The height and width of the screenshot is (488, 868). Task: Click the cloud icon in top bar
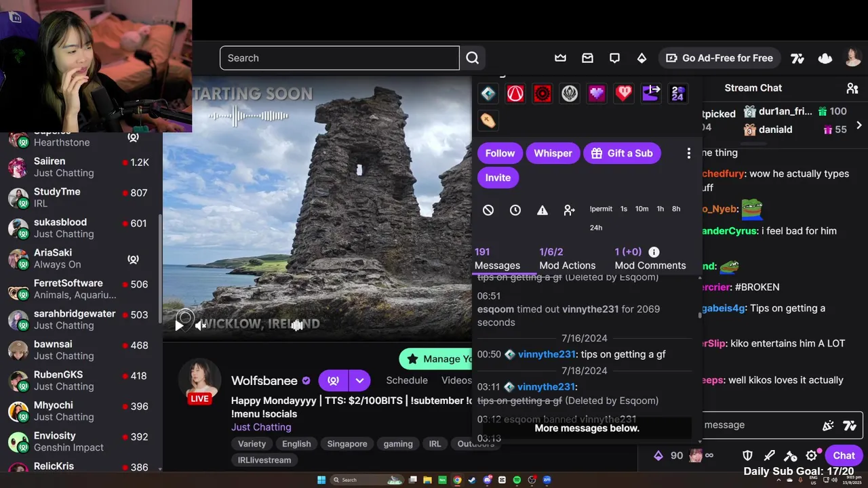coord(825,58)
